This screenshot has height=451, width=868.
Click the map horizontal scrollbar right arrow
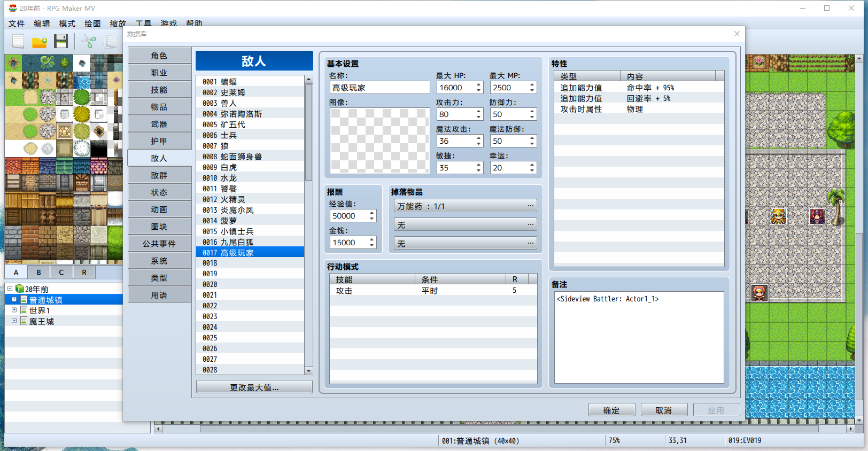[x=850, y=429]
